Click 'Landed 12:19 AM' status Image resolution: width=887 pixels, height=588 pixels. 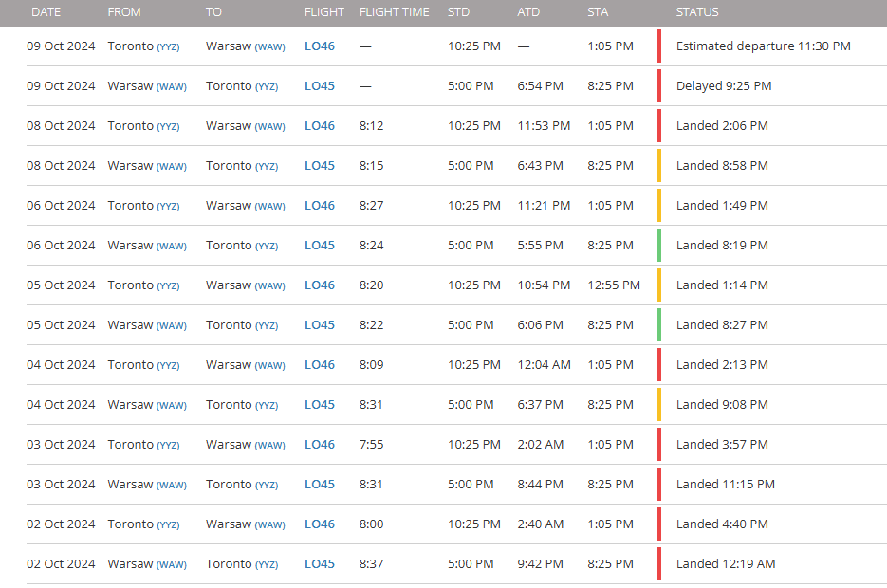click(726, 564)
